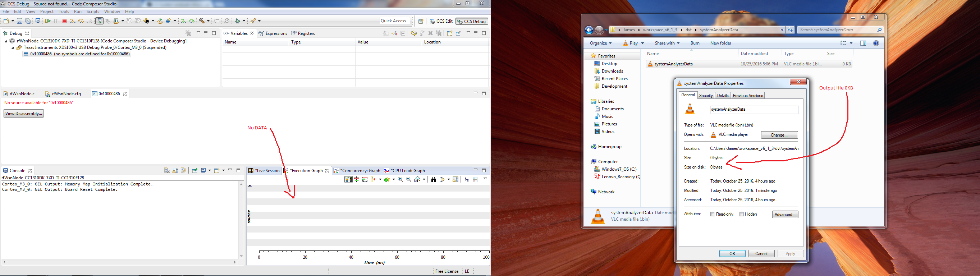Viewport: 980px width, 276px height.
Task: Click Cancel in systemAnalyzerData Properties
Action: click(x=761, y=254)
